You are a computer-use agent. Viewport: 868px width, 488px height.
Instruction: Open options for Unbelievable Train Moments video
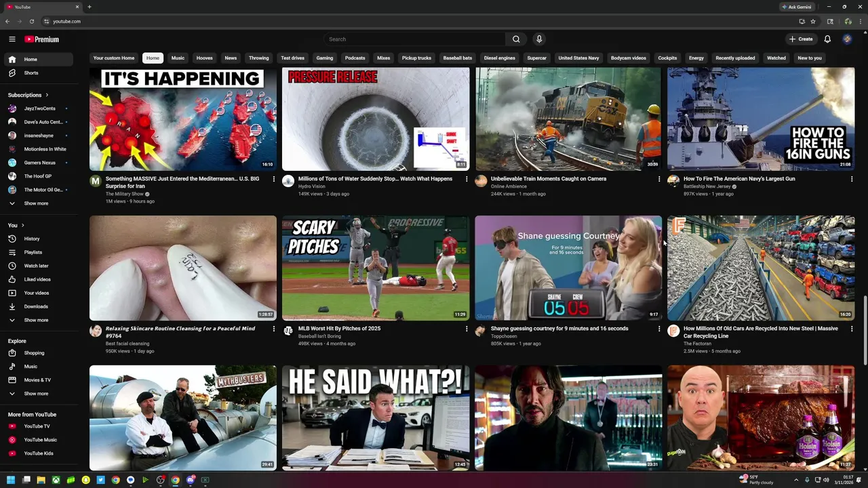coord(659,179)
